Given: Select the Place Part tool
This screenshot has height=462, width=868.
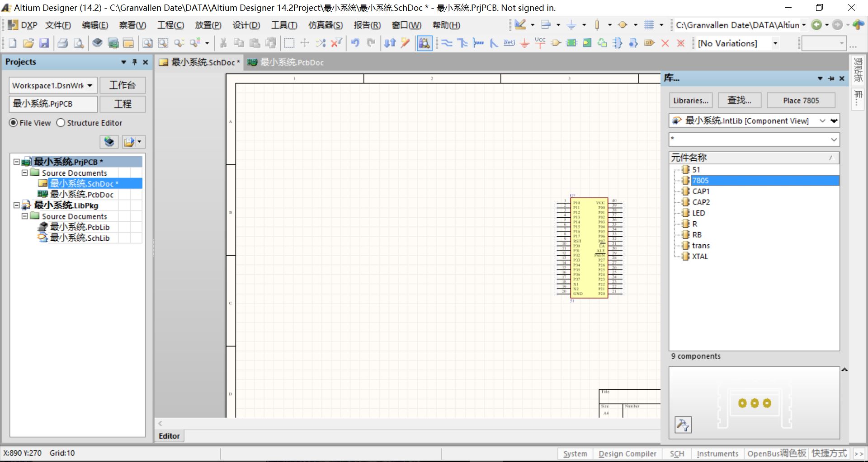Looking at the screenshot, I should coord(556,43).
